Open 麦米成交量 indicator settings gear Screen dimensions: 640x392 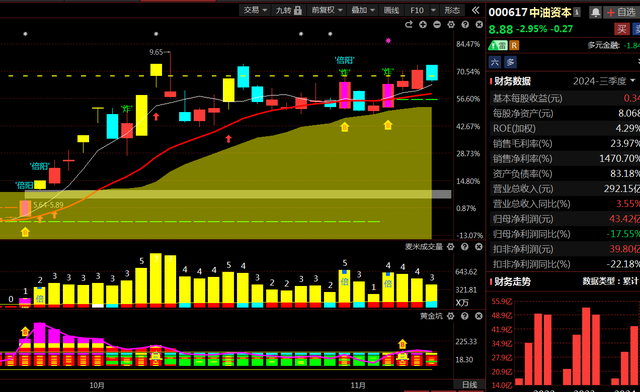451,247
